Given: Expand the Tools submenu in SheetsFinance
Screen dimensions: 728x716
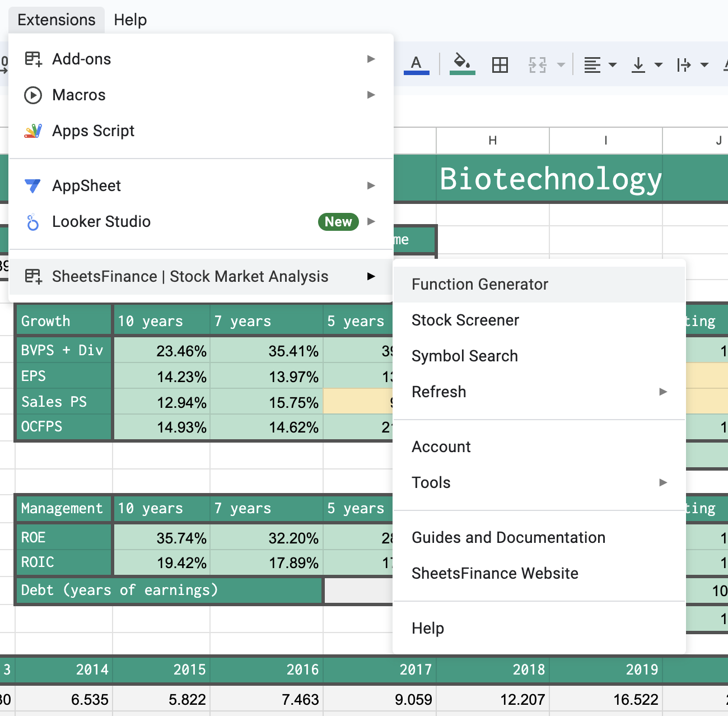Looking at the screenshot, I should point(663,482).
